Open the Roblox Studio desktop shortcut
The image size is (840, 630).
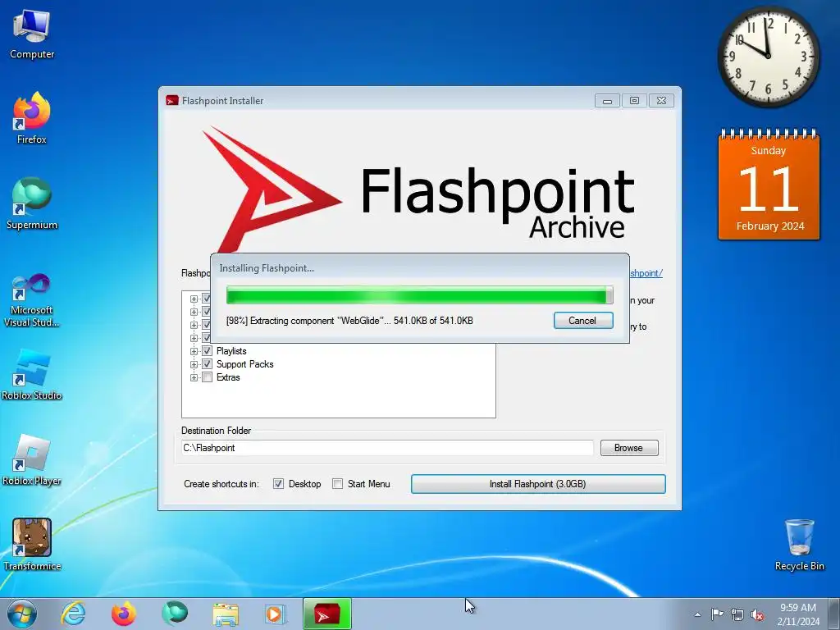pyautogui.click(x=32, y=375)
